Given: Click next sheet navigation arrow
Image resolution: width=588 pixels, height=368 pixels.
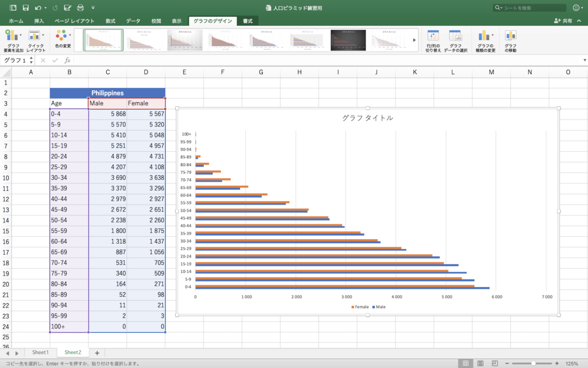Looking at the screenshot, I should coord(17,353).
